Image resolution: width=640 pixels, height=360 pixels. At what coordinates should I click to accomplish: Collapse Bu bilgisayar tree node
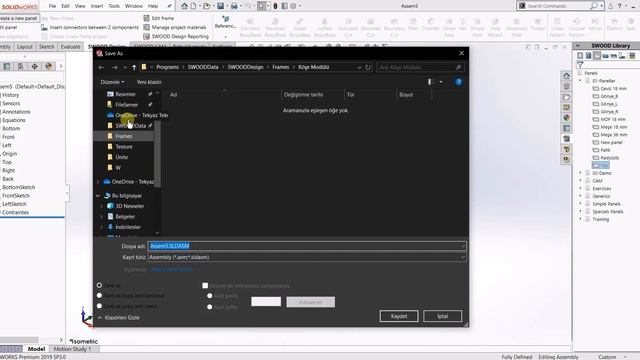(x=98, y=196)
